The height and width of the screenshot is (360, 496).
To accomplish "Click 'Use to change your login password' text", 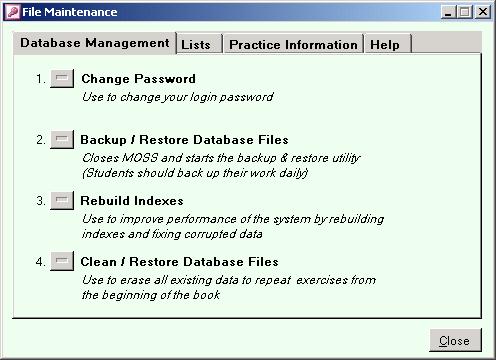I will 178,97.
